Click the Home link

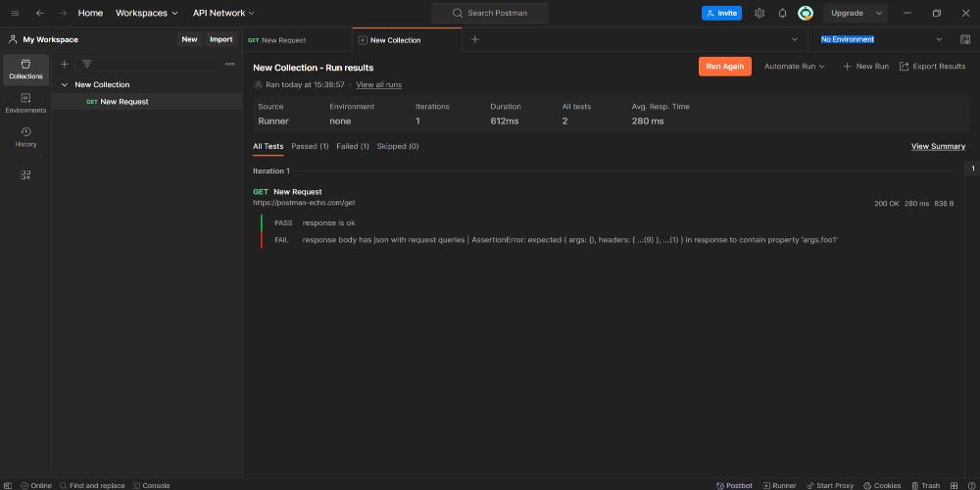[90, 13]
